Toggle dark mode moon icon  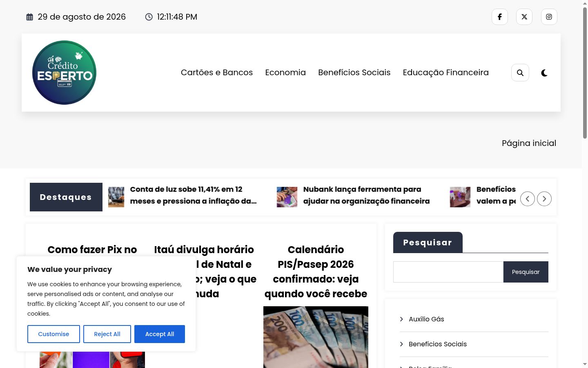pos(544,73)
